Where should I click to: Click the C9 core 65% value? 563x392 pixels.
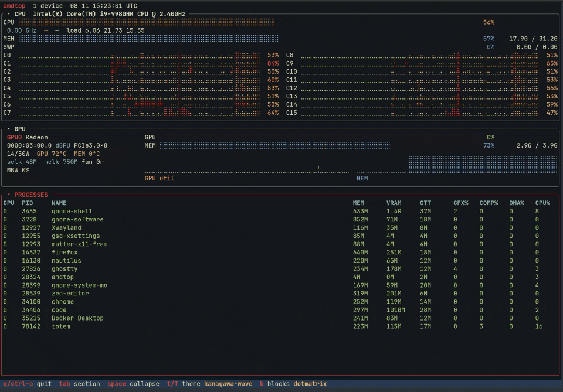552,63
